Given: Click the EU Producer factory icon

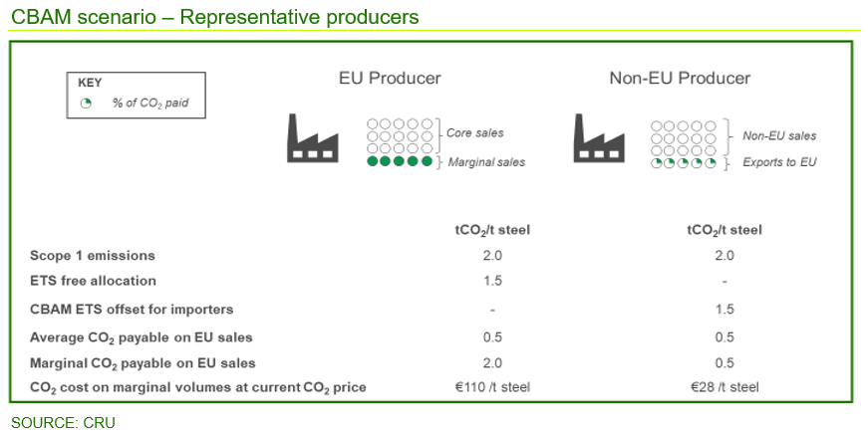Looking at the screenshot, I should coord(311,138).
